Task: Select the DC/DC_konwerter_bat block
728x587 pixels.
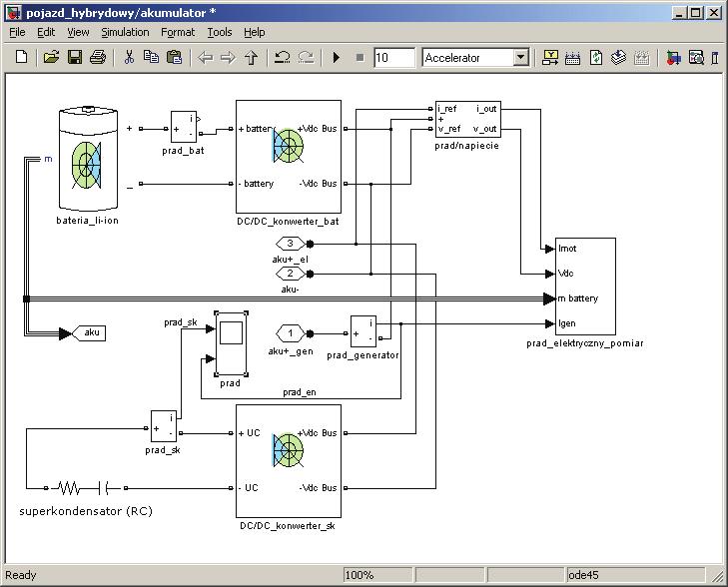Action: pos(289,157)
